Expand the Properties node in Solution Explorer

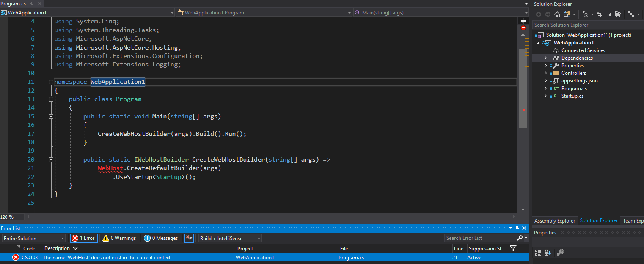tap(545, 66)
